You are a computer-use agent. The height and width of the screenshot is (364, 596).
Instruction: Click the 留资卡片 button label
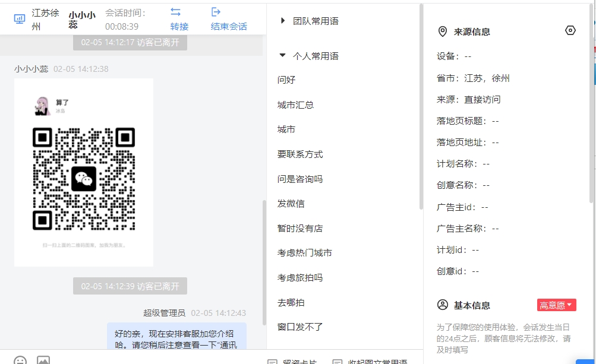point(299,362)
